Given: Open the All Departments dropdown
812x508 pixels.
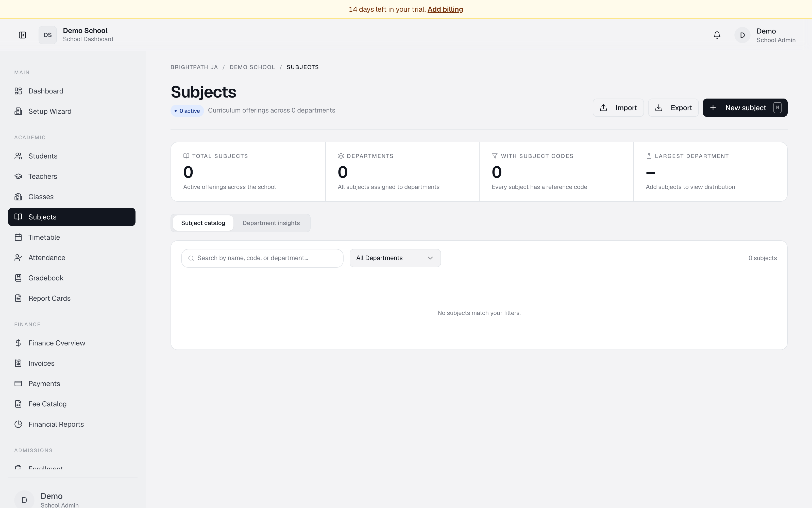Looking at the screenshot, I should point(395,258).
